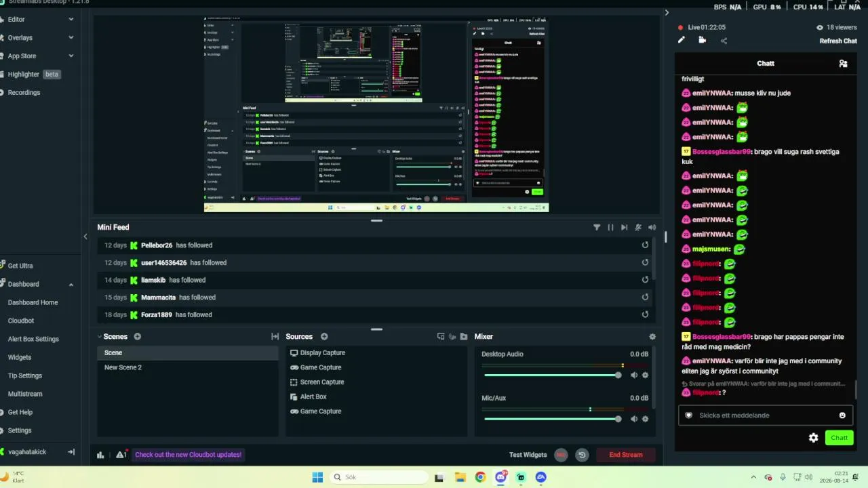Image resolution: width=868 pixels, height=488 pixels.
Task: Send message with green Chatt button
Action: pyautogui.click(x=840, y=438)
